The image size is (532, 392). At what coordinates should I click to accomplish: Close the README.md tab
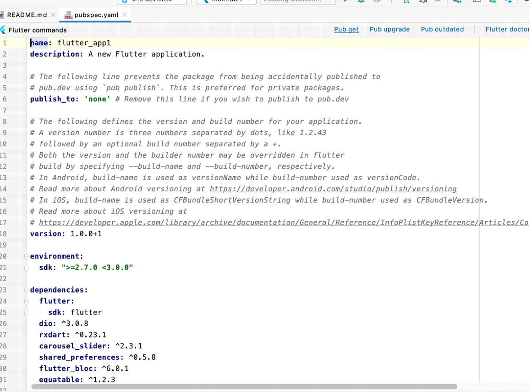click(53, 15)
